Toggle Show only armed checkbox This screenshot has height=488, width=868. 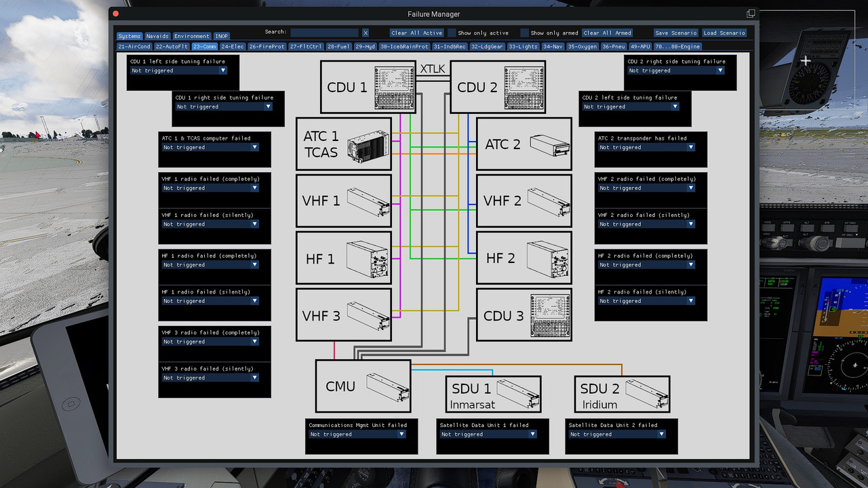[525, 33]
